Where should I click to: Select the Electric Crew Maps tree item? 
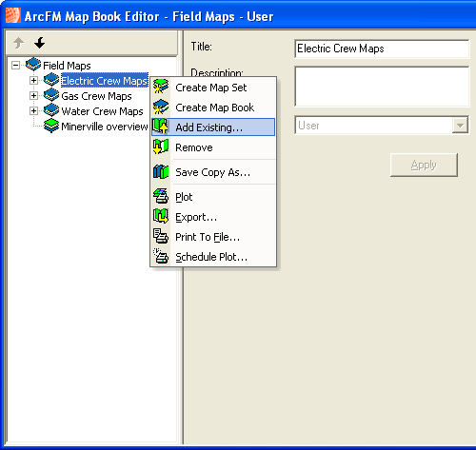point(105,81)
